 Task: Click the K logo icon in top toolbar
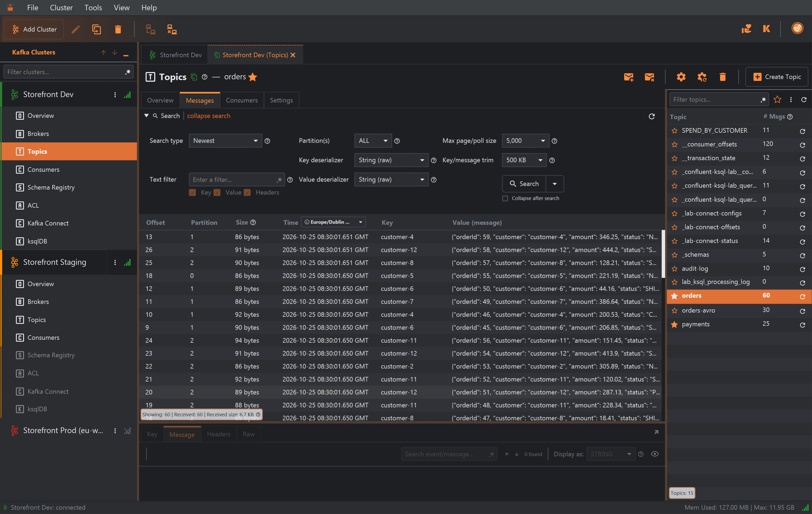pyautogui.click(x=766, y=29)
